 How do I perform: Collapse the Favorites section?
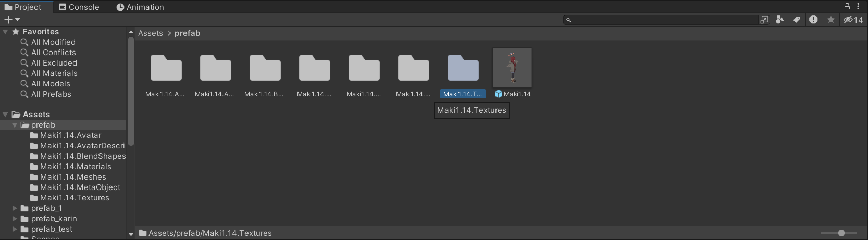pos(5,32)
